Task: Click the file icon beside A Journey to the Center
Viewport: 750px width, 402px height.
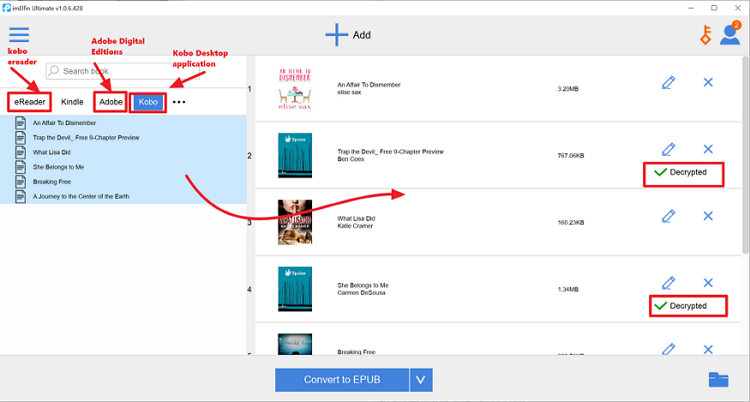Action: coord(21,196)
